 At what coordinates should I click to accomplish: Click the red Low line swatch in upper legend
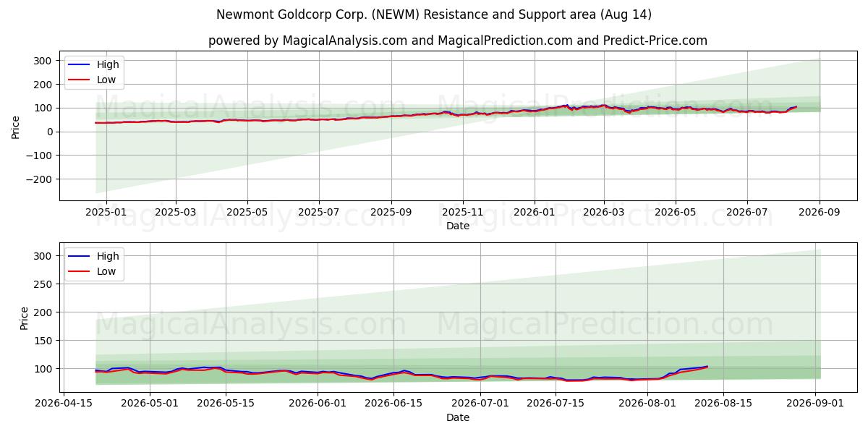(80, 80)
